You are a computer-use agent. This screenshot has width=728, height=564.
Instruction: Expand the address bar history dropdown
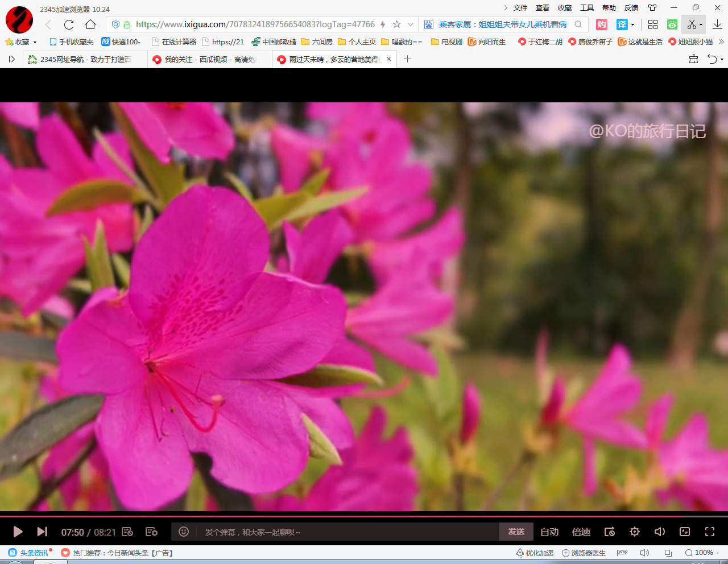411,24
